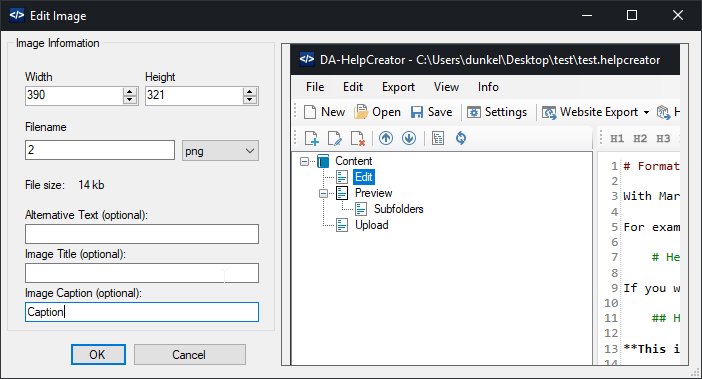The height and width of the screenshot is (379, 702).
Task: Click the 'If you w' line in preview editor
Action: pos(651,288)
